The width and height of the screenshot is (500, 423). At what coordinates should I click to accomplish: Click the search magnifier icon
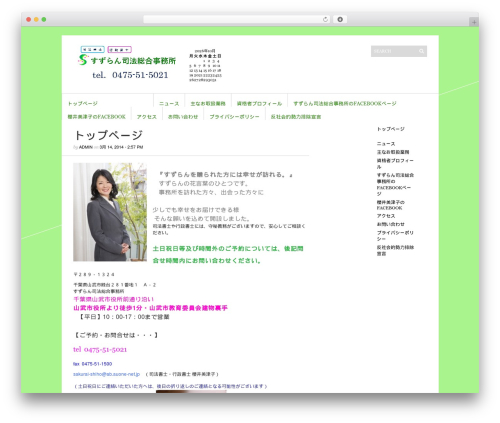[421, 51]
